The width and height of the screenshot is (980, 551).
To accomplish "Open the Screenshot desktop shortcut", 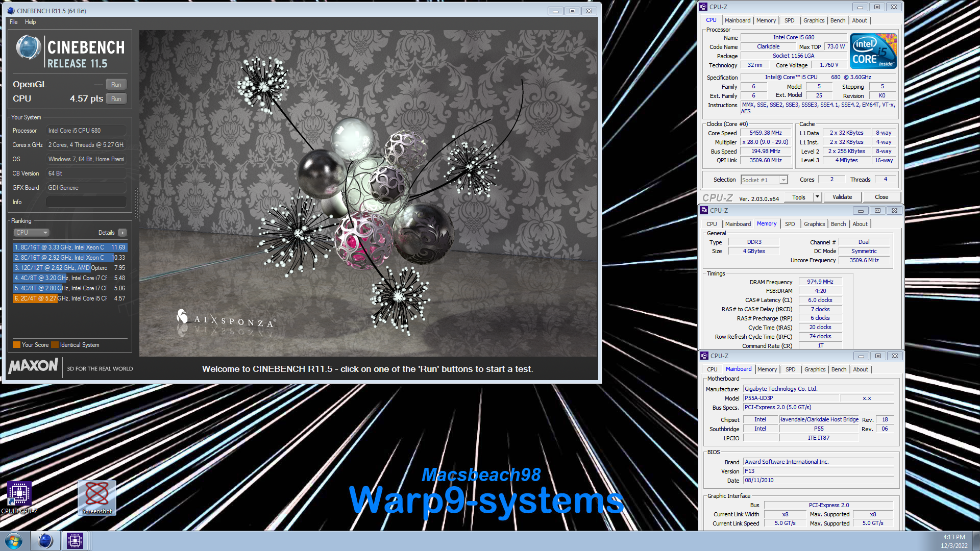I will (x=97, y=497).
